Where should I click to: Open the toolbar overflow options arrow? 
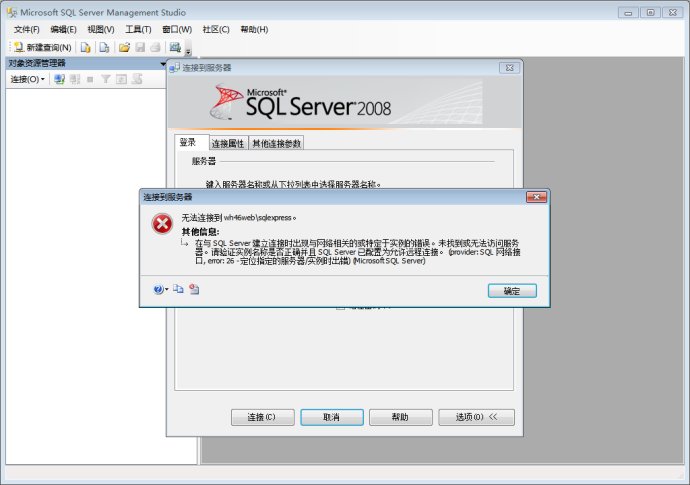188,51
